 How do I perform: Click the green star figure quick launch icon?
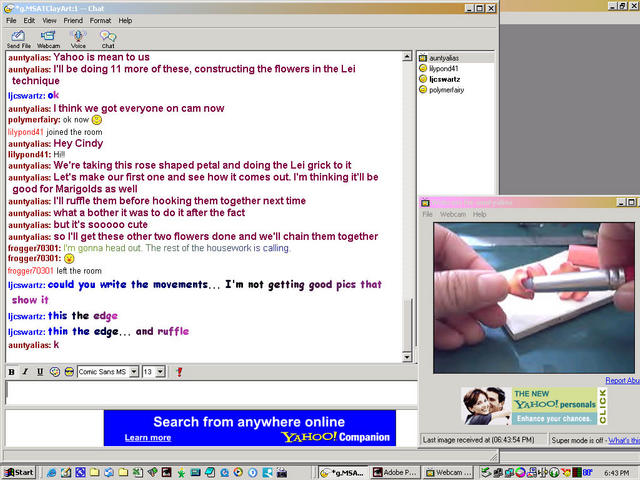(181, 473)
